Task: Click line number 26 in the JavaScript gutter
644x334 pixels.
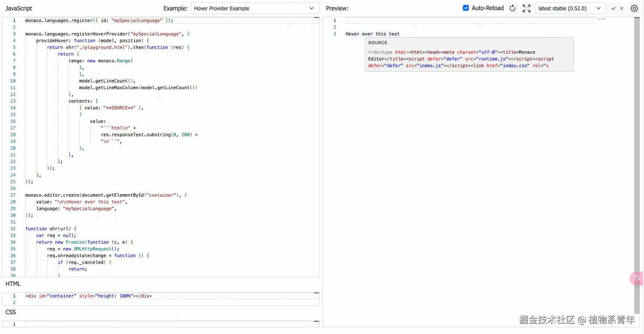Action: 13,188
